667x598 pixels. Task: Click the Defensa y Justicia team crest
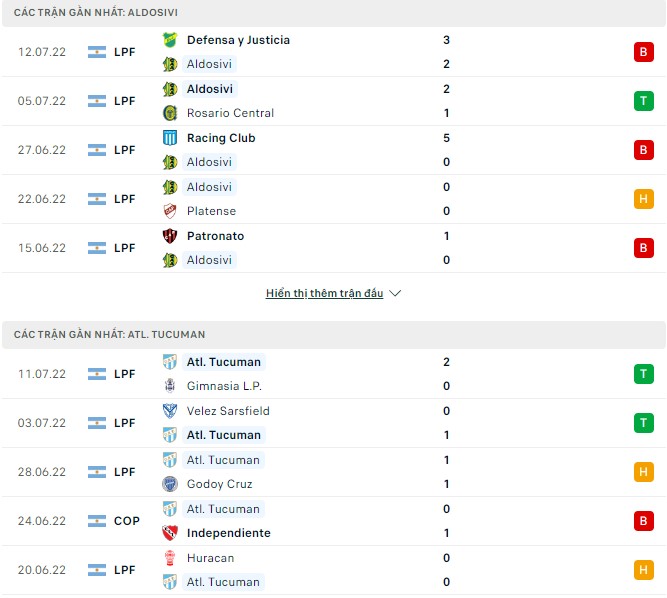click(x=170, y=40)
